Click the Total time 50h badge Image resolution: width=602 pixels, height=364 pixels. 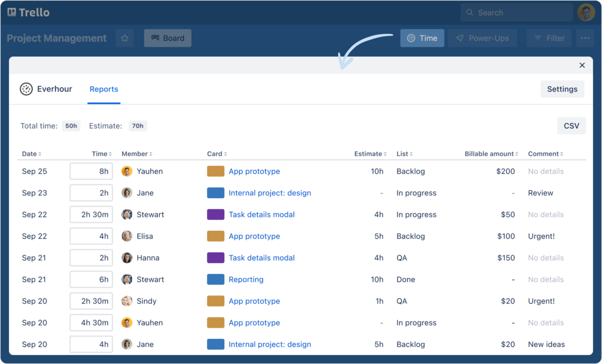[x=71, y=126]
